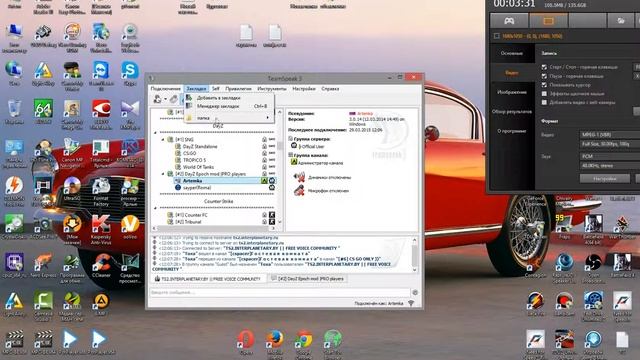The height and width of the screenshot is (360, 640).
Task: Open the Format Factory shortcut
Action: pos(101,191)
